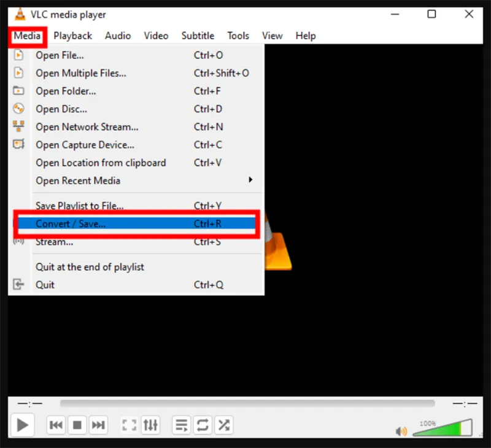The image size is (491, 448).
Task: Close the VLC media player window
Action: (469, 14)
